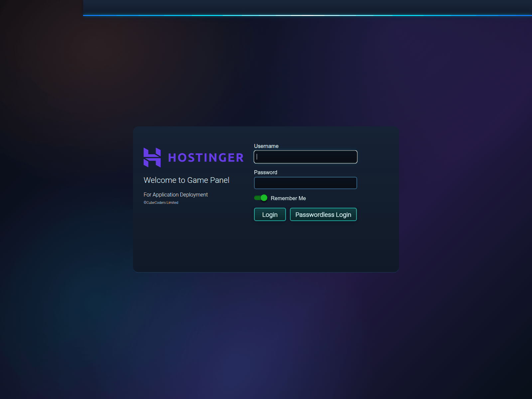Screen dimensions: 532x399
Task: Choose Passwordless Login
Action: pyautogui.click(x=323, y=214)
